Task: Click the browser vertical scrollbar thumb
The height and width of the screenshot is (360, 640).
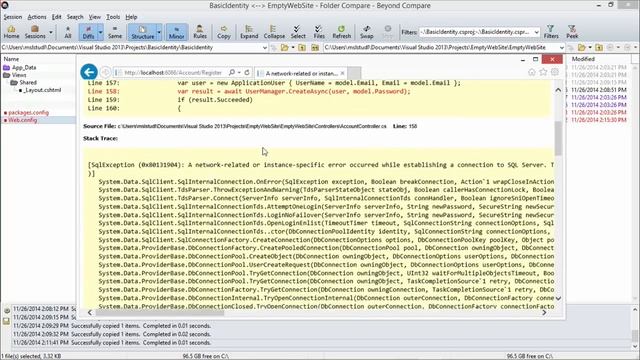Action: [x=558, y=138]
